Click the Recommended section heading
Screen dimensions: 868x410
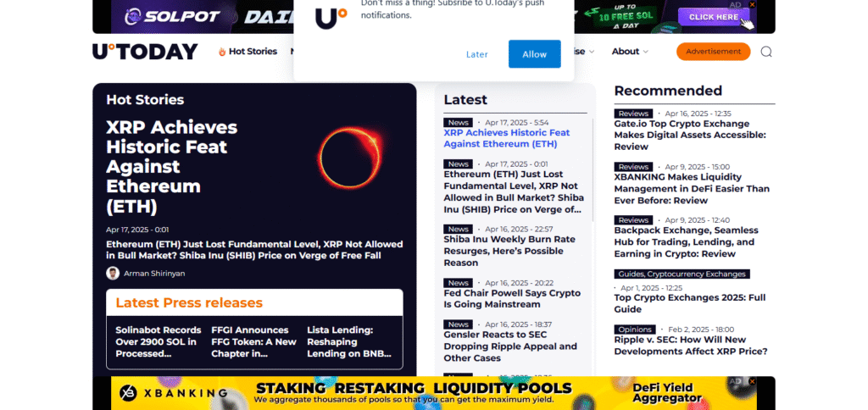[668, 90]
